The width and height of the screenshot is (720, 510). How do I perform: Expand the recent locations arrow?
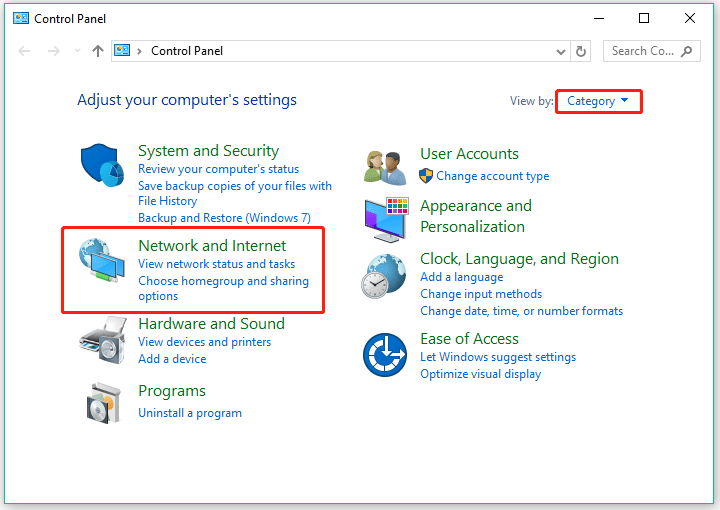78,51
